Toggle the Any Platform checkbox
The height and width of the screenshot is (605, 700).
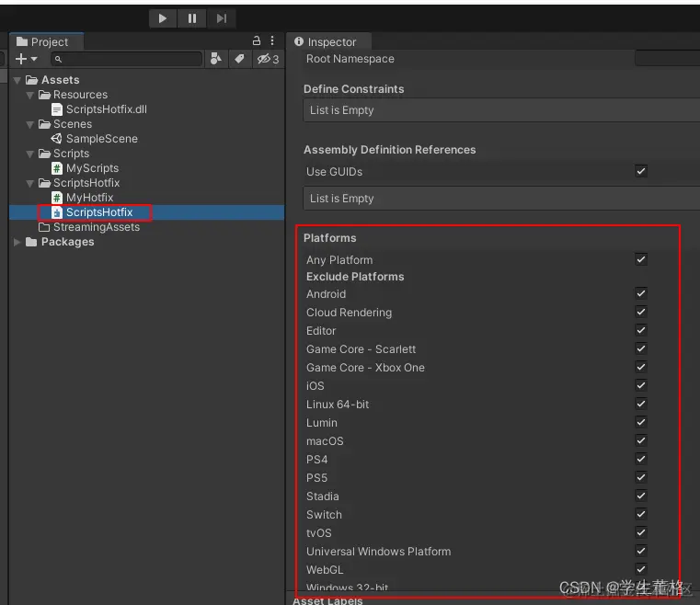(641, 259)
